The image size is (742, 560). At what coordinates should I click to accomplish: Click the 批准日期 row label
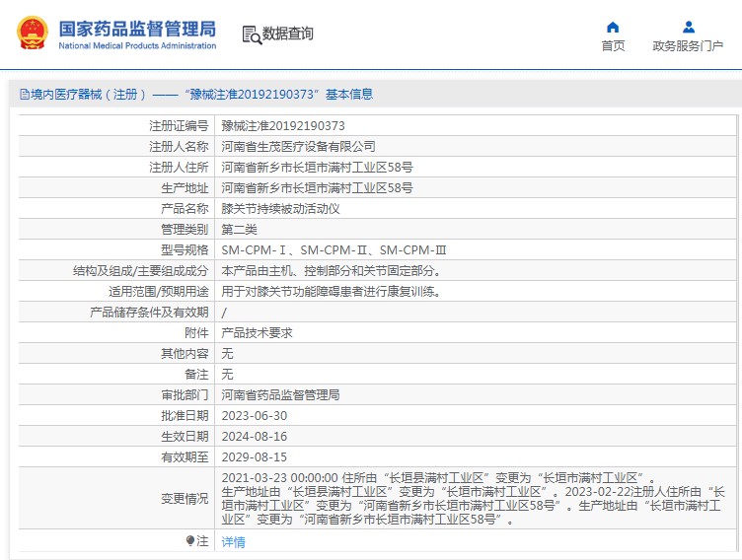[x=185, y=416]
